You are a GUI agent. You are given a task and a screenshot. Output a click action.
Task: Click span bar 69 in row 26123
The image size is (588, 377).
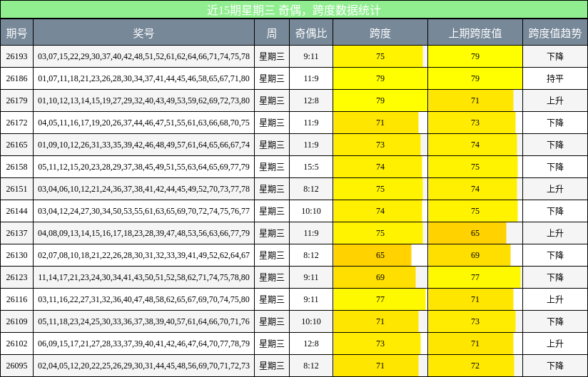click(375, 277)
